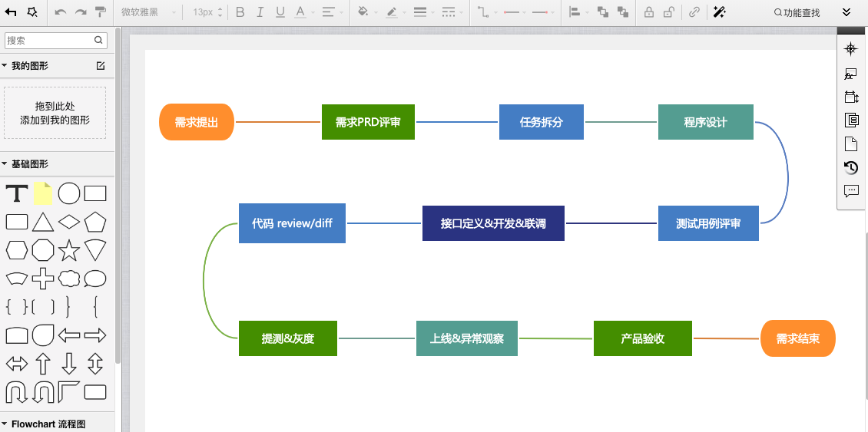The width and height of the screenshot is (868, 432).
Task: Select the hexagon shape
Action: pos(17,250)
